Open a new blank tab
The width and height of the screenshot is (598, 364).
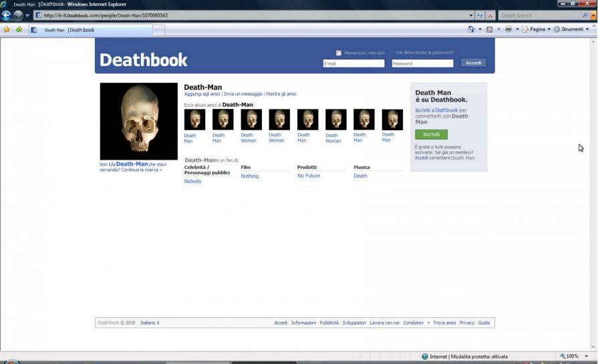[x=158, y=30]
